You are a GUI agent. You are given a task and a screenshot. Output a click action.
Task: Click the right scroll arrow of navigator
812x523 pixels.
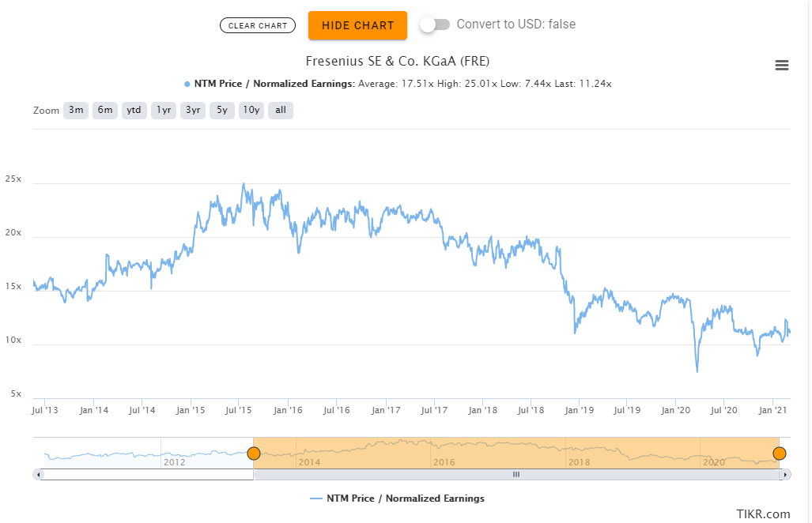pos(786,474)
